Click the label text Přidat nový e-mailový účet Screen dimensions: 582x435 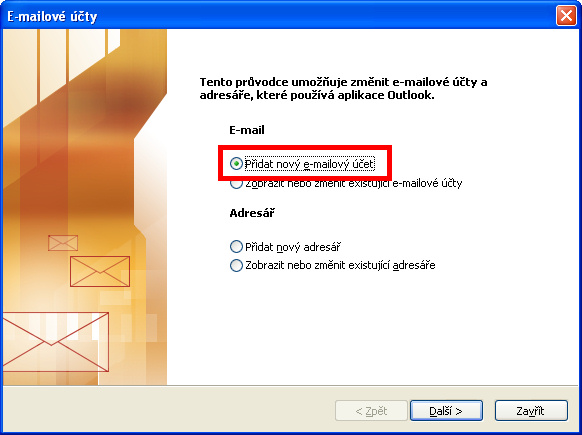pos(310,164)
